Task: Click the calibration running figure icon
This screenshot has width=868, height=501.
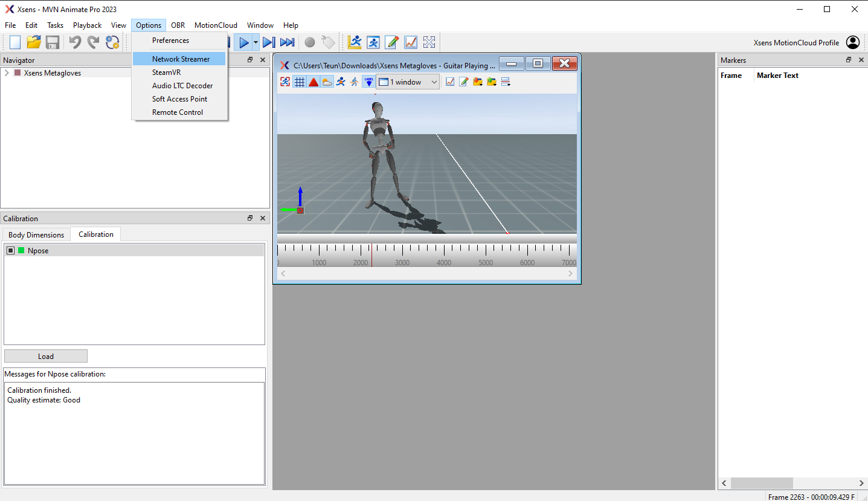Action: (x=373, y=42)
